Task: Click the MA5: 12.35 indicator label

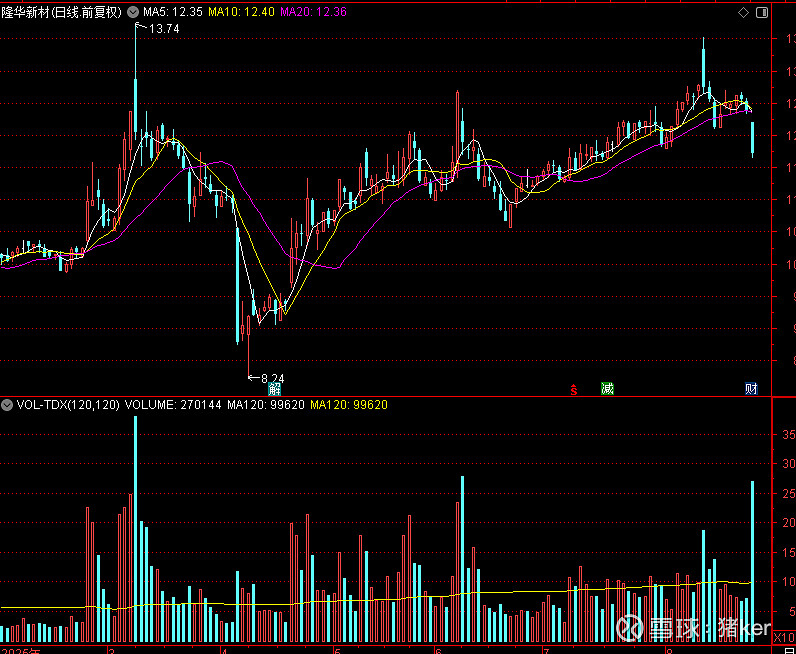Action: 173,12
